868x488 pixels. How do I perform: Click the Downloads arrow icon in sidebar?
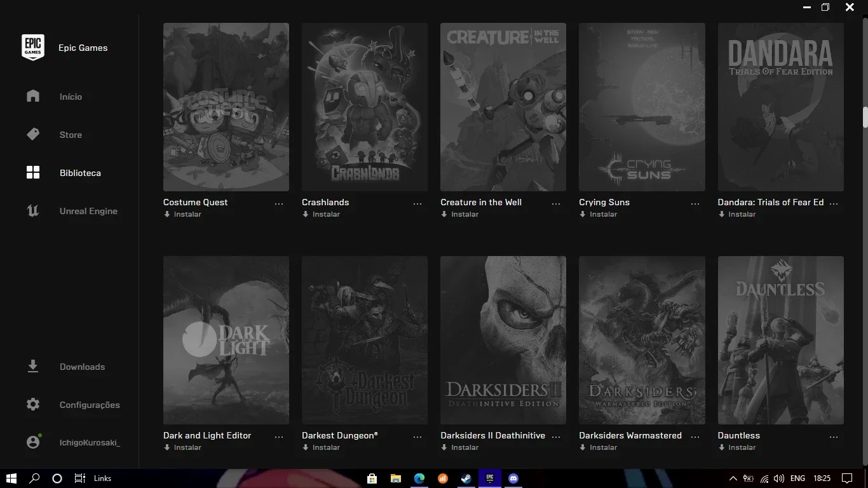[33, 367]
